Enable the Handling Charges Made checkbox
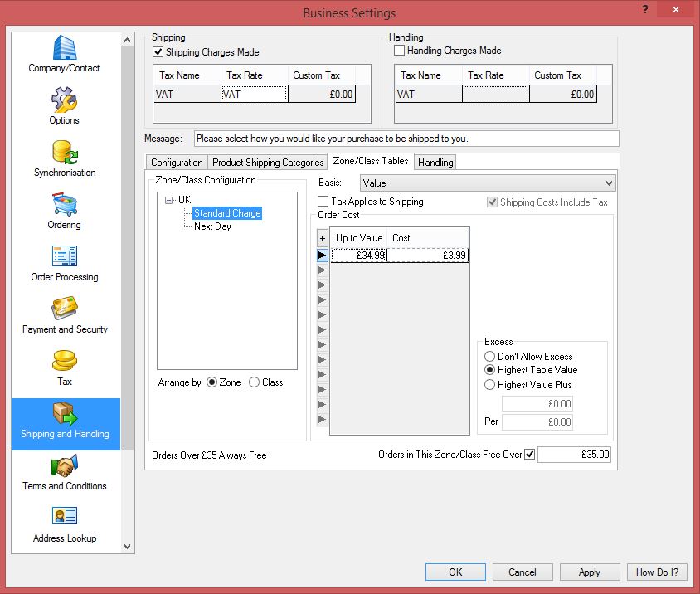Image resolution: width=700 pixels, height=594 pixels. (400, 51)
